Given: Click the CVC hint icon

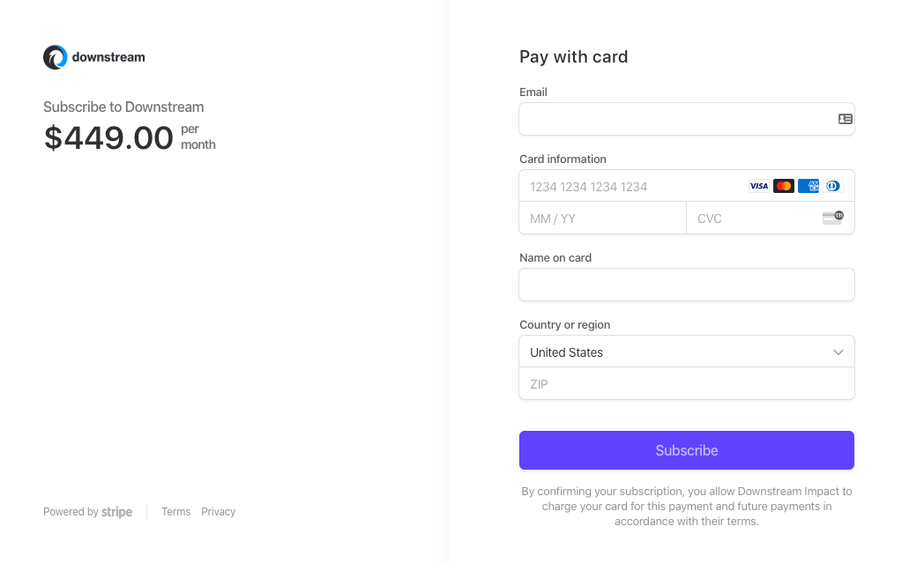Looking at the screenshot, I should (x=832, y=217).
